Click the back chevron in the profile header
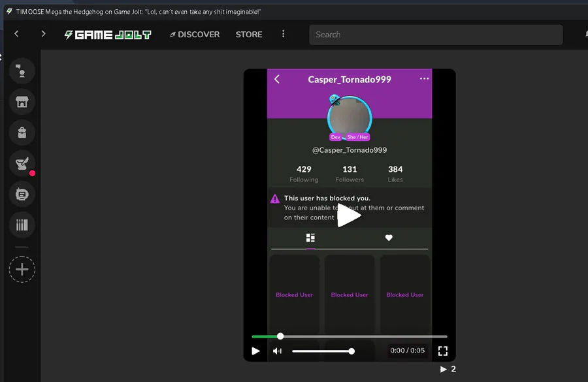The width and height of the screenshot is (588, 382). 277,79
